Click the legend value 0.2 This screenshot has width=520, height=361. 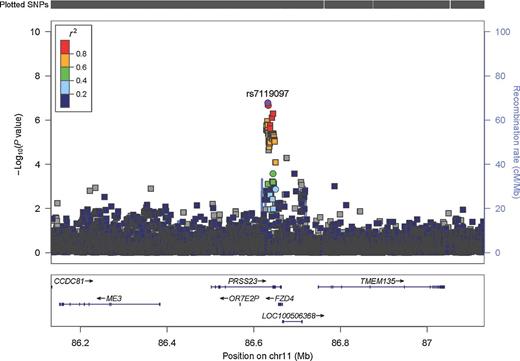click(81, 94)
